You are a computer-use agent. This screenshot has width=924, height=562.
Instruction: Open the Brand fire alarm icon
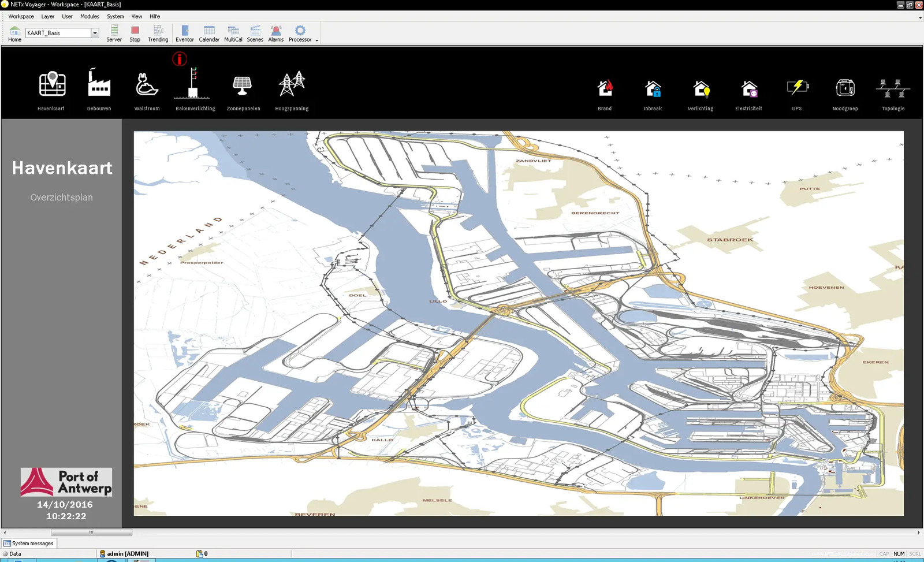tap(605, 88)
